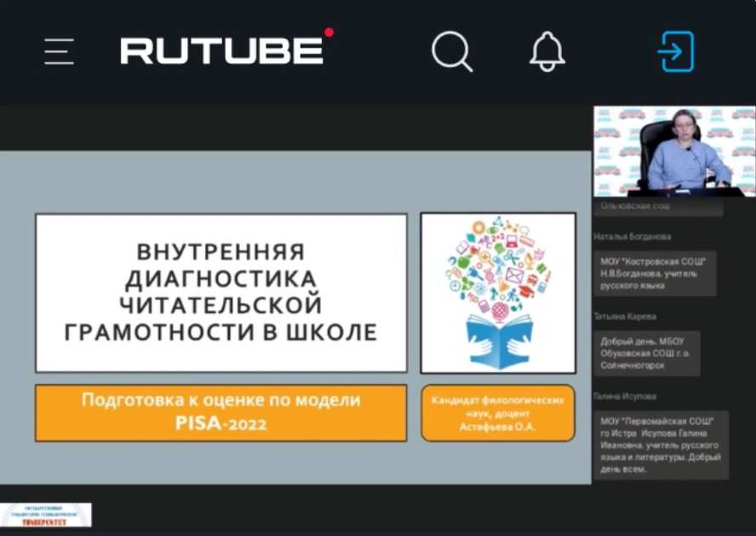Select the Татьяна Карева chat name

(x=625, y=316)
